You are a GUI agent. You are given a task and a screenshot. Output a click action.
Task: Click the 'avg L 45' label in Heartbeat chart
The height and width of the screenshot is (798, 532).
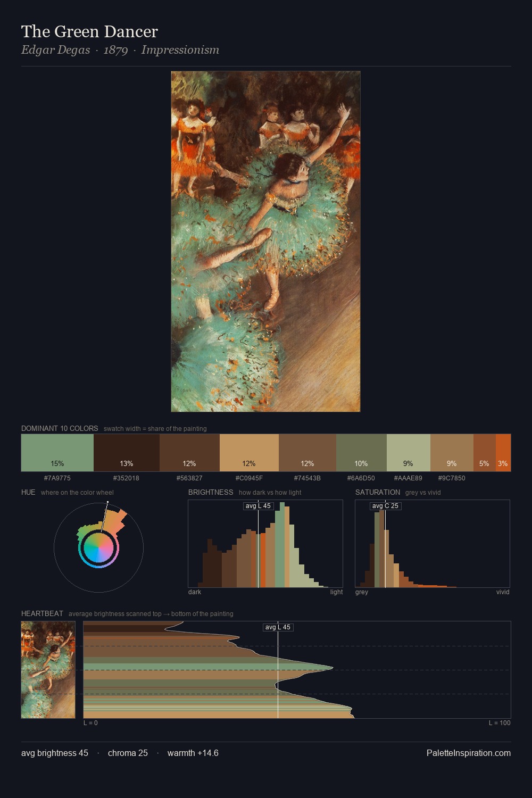tap(278, 627)
